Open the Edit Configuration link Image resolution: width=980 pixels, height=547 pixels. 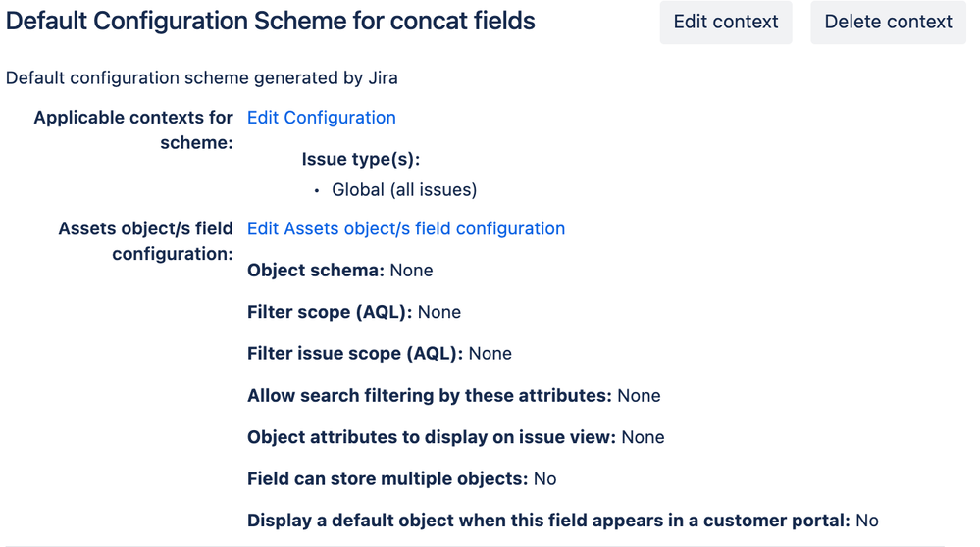[321, 118]
